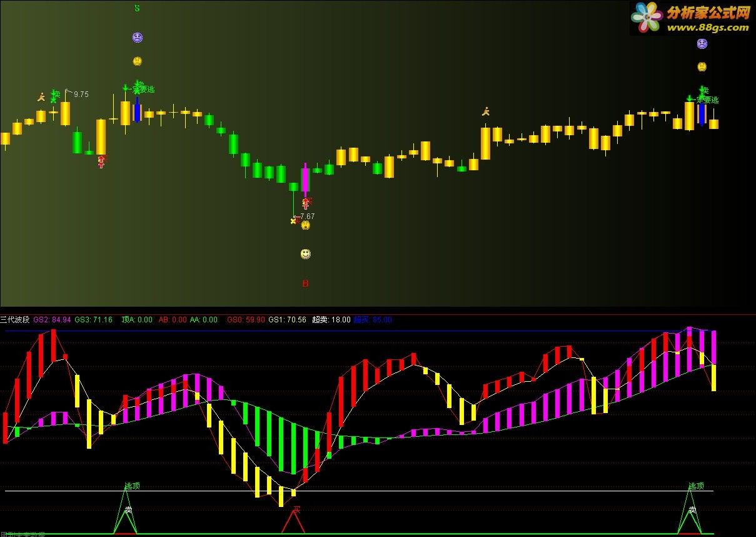
Task: Click the 顶A: 0.00 value
Action: point(137,320)
